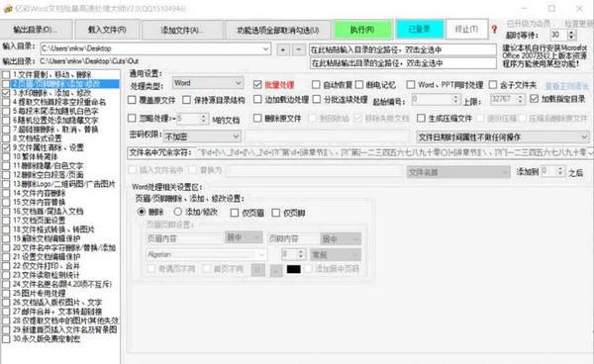Select list row 22.仅文件打印、合并
The height and width of the screenshot is (364, 594).
coord(60,266)
